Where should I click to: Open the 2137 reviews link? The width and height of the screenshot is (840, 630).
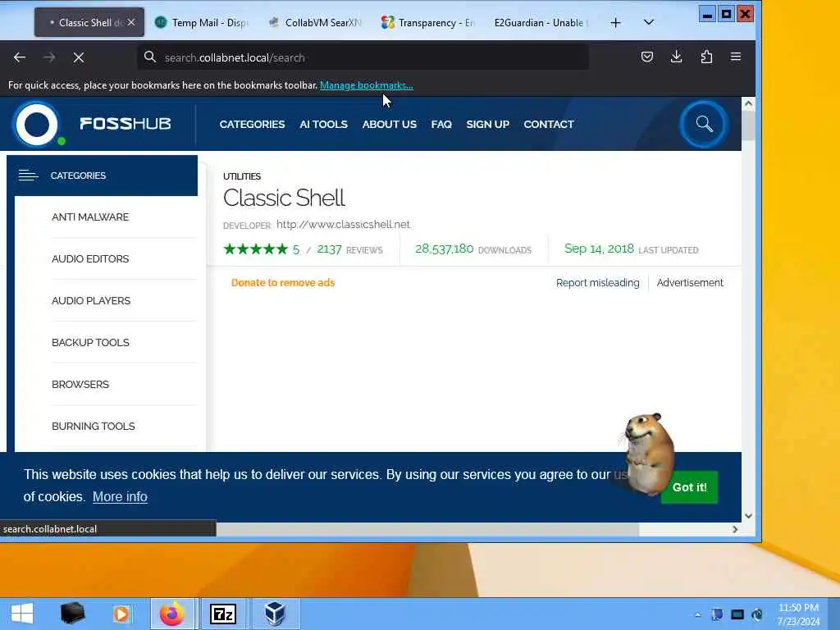tap(349, 249)
